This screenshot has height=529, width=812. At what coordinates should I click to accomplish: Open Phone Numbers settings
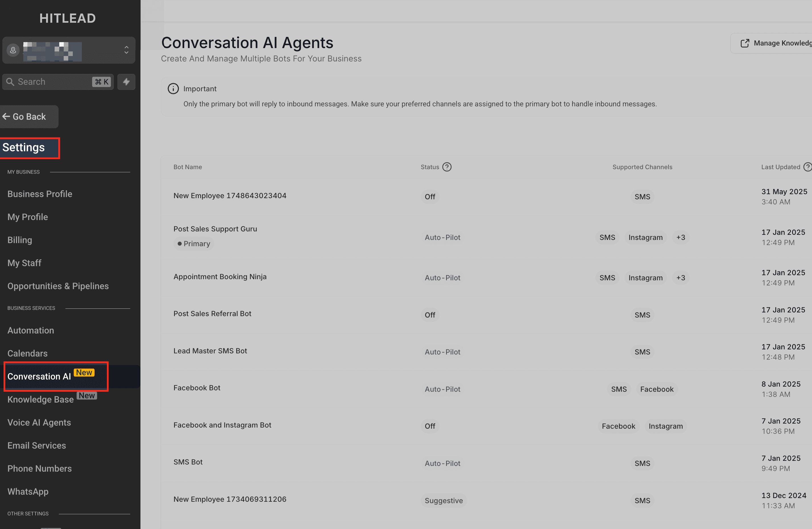point(40,469)
